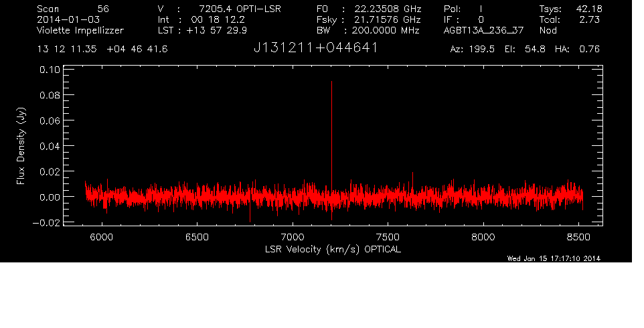
Task: Select LST value +13 57 29.9
Action: click(216, 30)
